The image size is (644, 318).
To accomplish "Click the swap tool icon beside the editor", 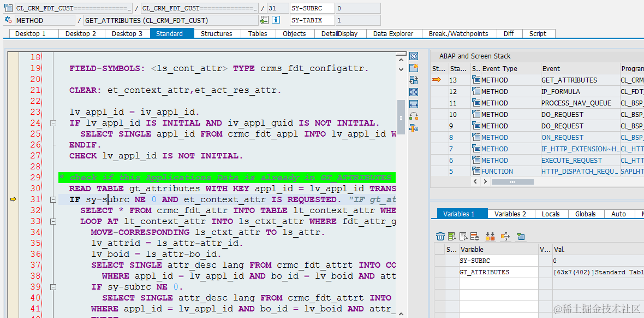I will click(x=414, y=80).
